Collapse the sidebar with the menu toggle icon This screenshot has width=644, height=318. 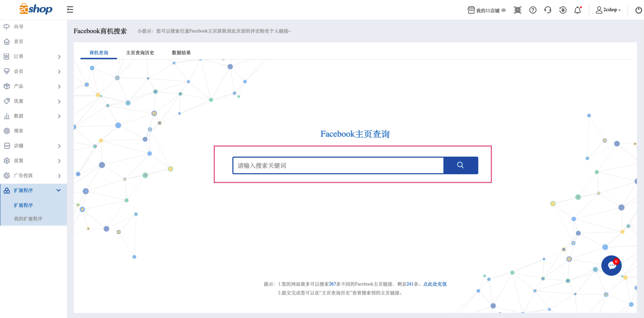pyautogui.click(x=70, y=9)
